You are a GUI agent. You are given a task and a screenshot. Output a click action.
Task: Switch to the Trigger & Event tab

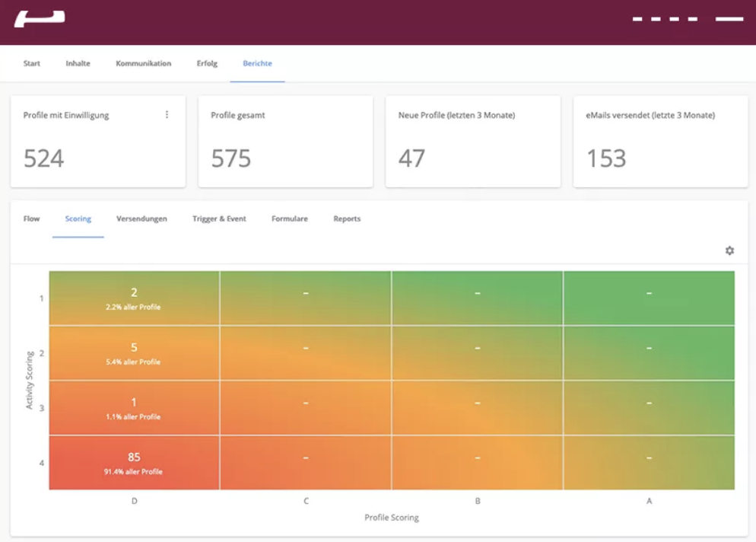point(218,218)
